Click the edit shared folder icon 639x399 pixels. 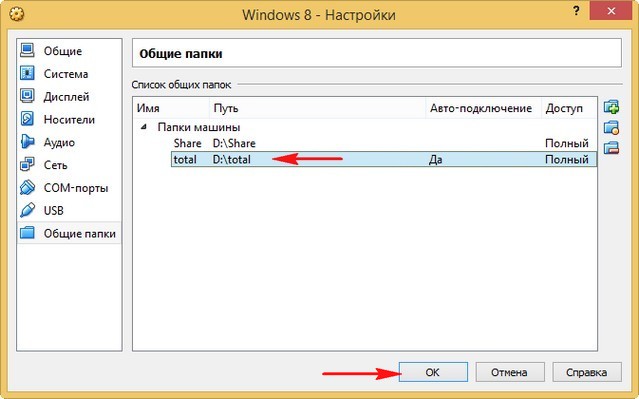[611, 128]
